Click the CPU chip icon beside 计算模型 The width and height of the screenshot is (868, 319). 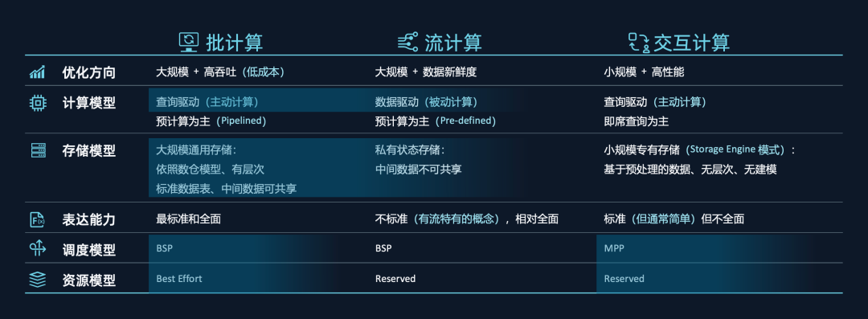37,103
